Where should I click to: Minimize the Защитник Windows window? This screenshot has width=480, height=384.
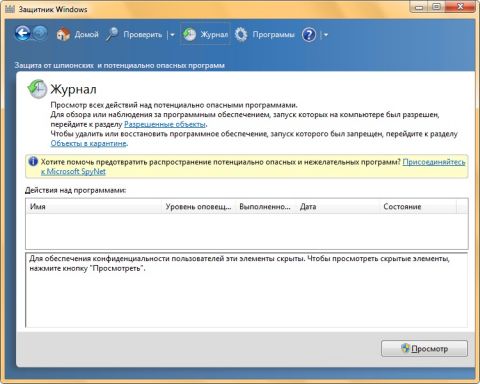pos(419,7)
